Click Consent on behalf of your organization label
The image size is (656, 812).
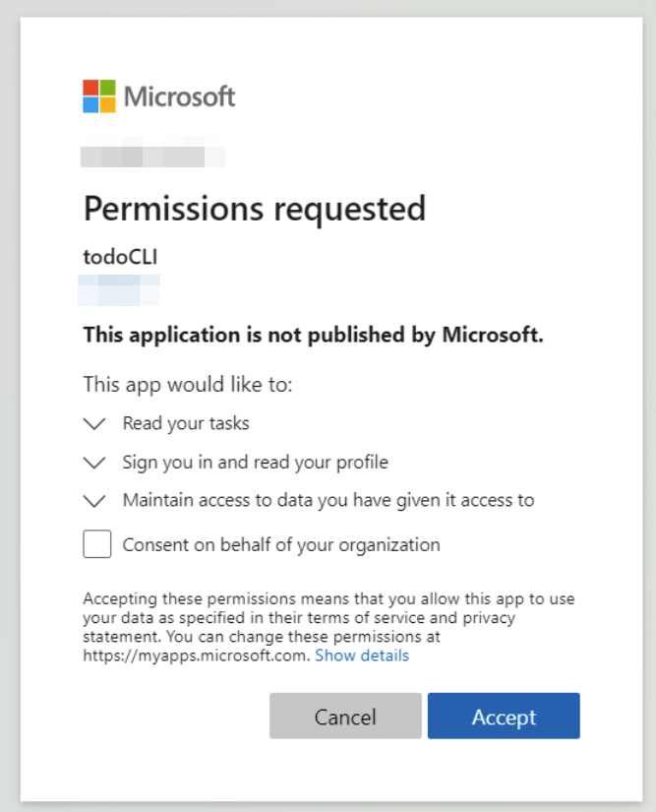(x=281, y=545)
